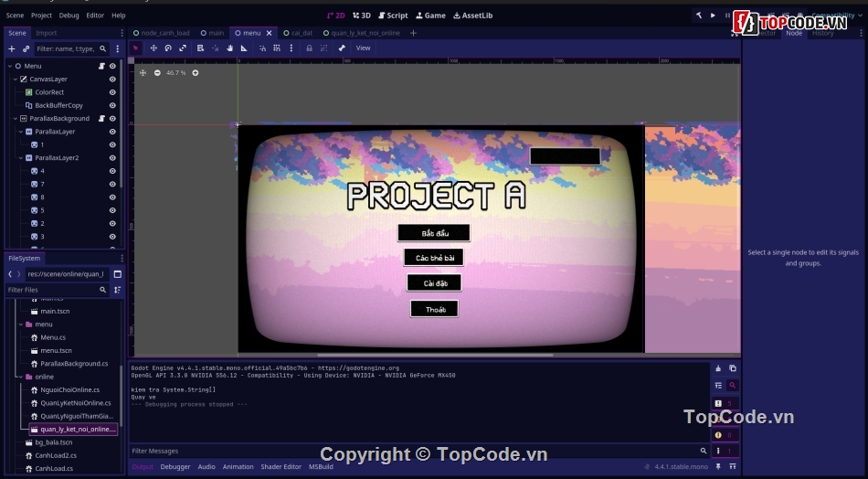
Task: Open script attached to Menu node
Action: pyautogui.click(x=101, y=66)
